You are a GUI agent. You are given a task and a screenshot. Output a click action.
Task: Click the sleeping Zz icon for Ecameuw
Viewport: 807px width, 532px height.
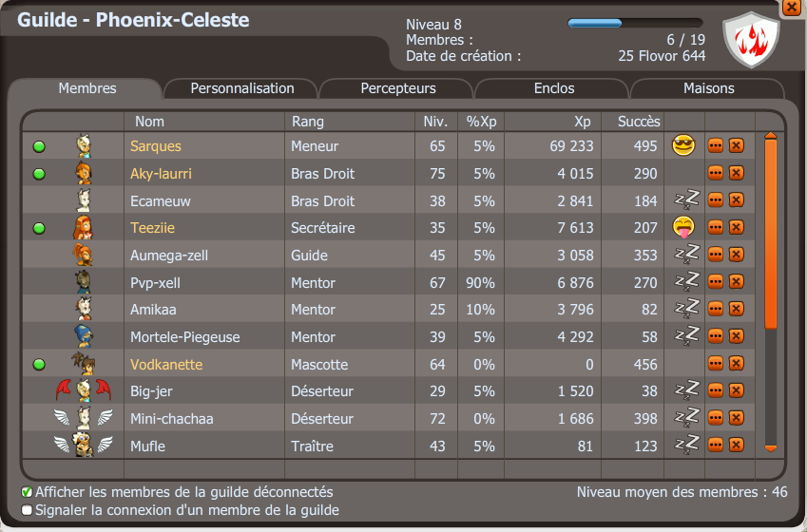685,200
